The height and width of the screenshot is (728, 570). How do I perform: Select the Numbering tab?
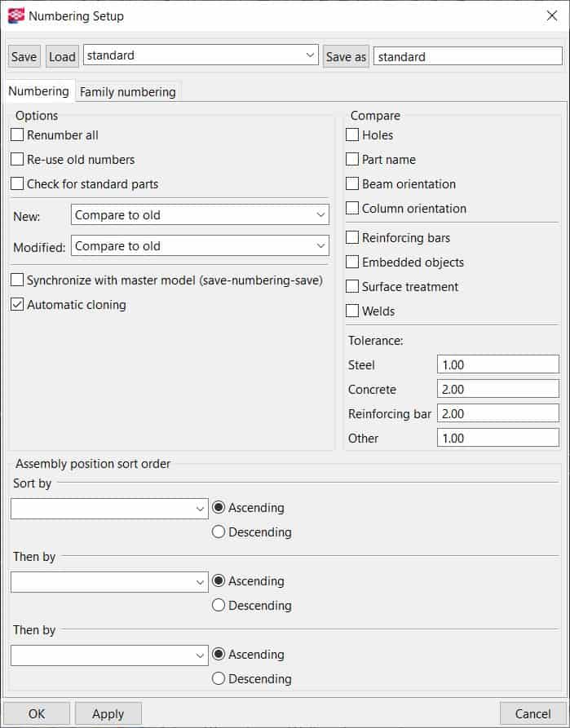[38, 91]
